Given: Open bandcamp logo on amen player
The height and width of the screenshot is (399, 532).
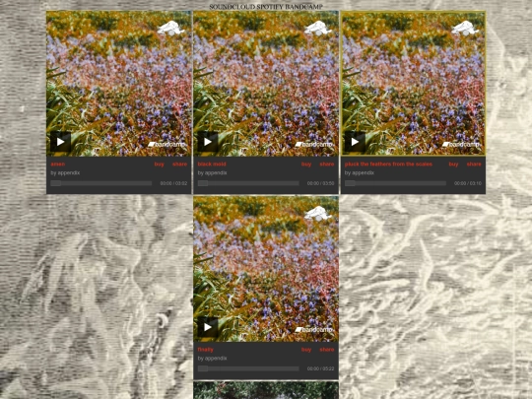Looking at the screenshot, I should pos(167,145).
